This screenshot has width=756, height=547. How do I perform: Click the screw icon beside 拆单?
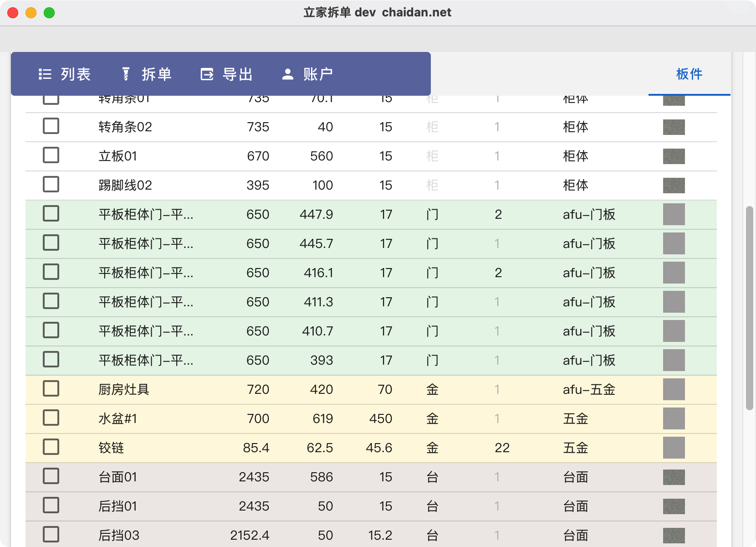126,74
